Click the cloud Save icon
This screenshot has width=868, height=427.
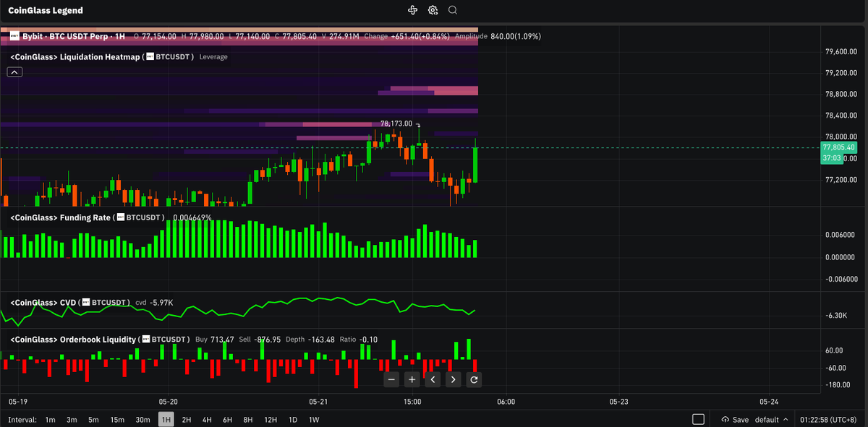725,420
